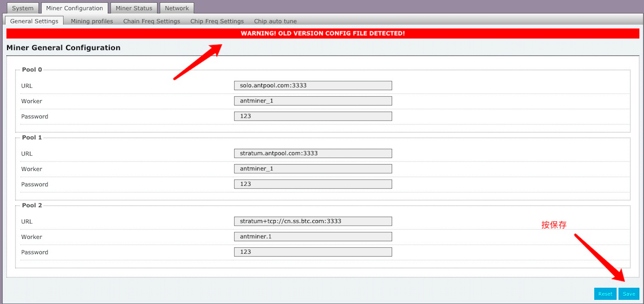This screenshot has width=644, height=304.
Task: Click the Pool 1 Password field
Action: pos(313,184)
